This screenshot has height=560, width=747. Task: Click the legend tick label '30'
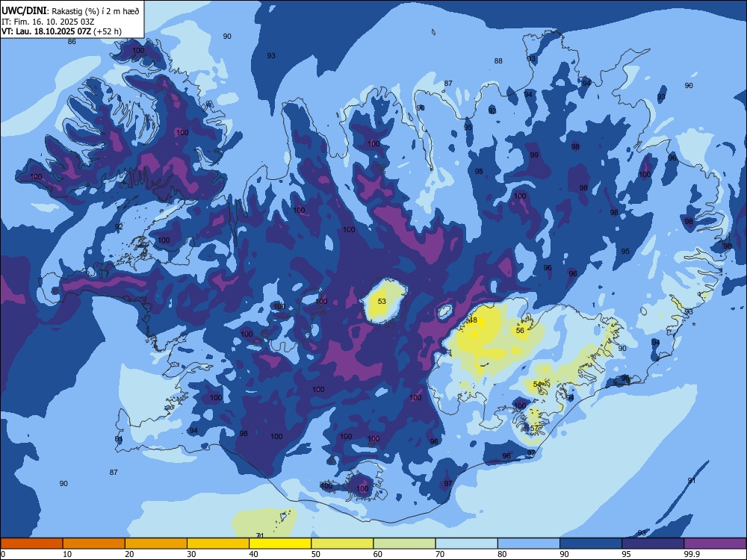pos(191,554)
